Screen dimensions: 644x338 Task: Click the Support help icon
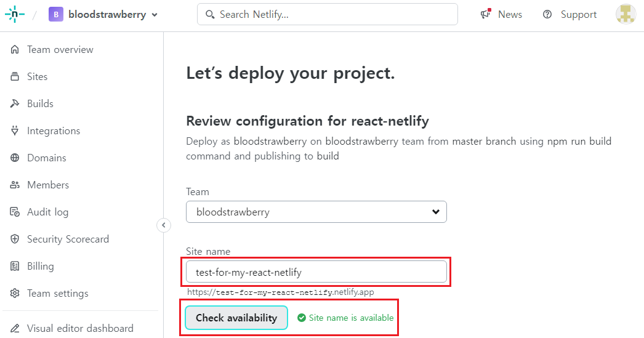pos(547,14)
